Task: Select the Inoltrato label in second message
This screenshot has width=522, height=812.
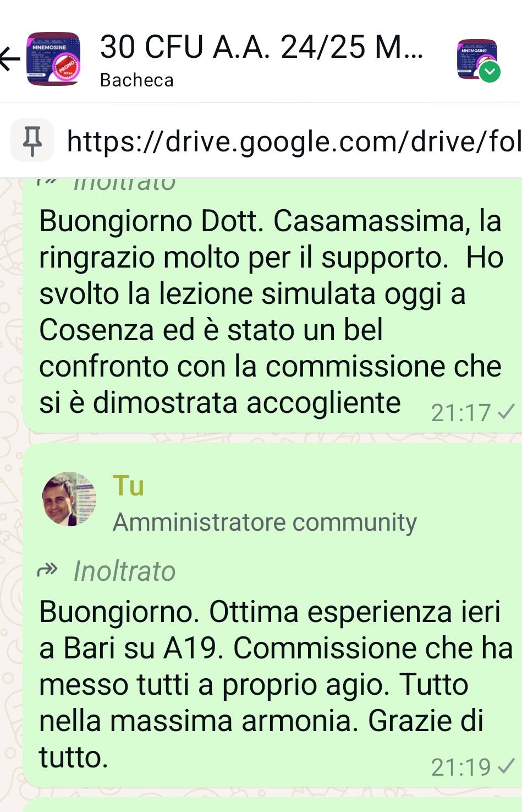Action: tap(124, 571)
